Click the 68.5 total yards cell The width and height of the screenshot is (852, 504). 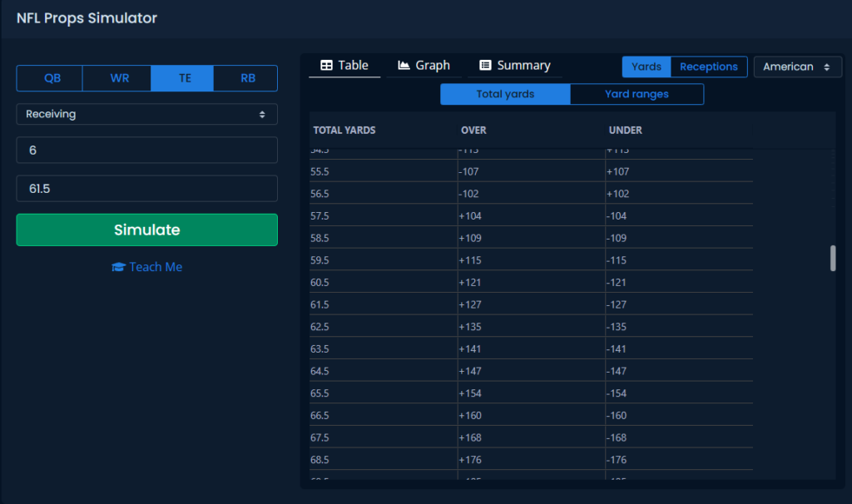tap(384, 460)
